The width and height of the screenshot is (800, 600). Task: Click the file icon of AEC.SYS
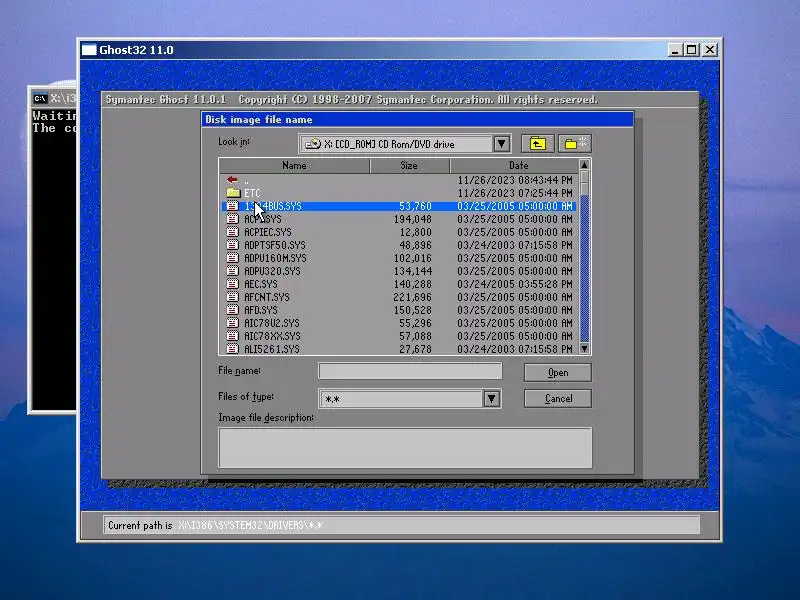click(233, 284)
